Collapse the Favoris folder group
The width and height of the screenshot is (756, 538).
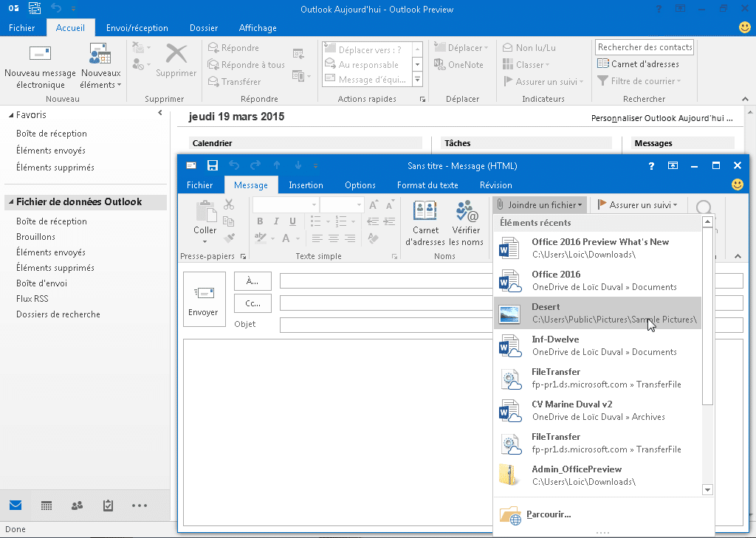click(x=11, y=115)
